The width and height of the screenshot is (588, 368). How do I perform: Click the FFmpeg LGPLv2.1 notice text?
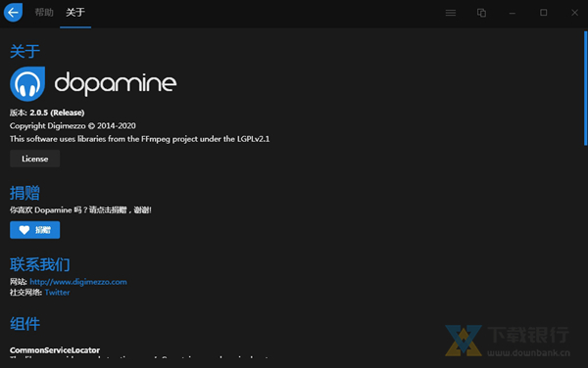tap(139, 139)
